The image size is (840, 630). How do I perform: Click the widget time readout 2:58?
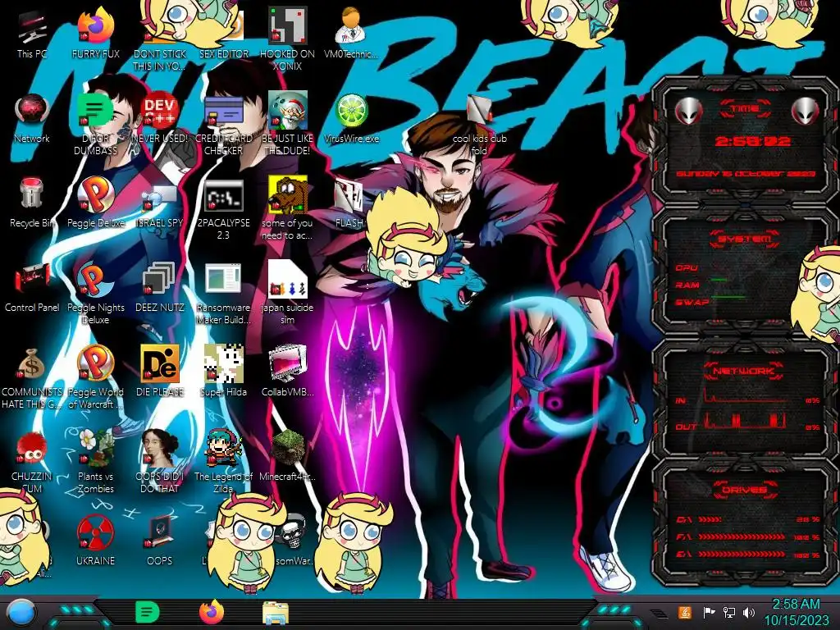click(x=753, y=141)
